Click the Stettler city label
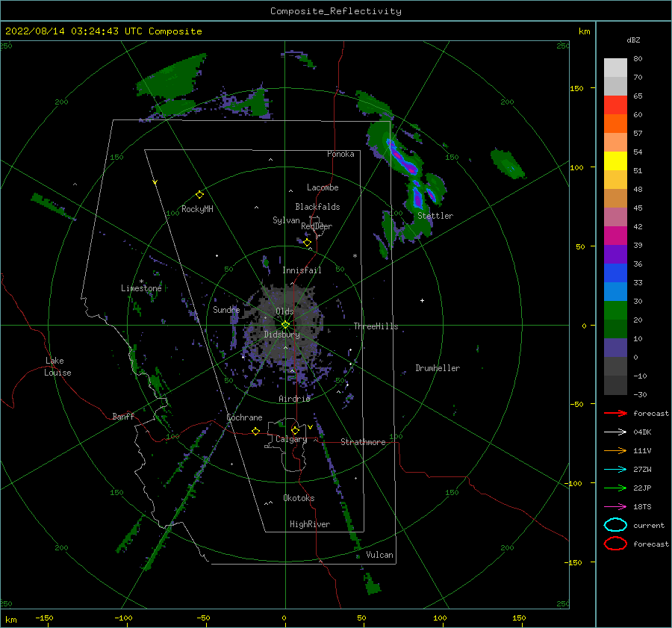The height and width of the screenshot is (628, 672). click(x=435, y=216)
